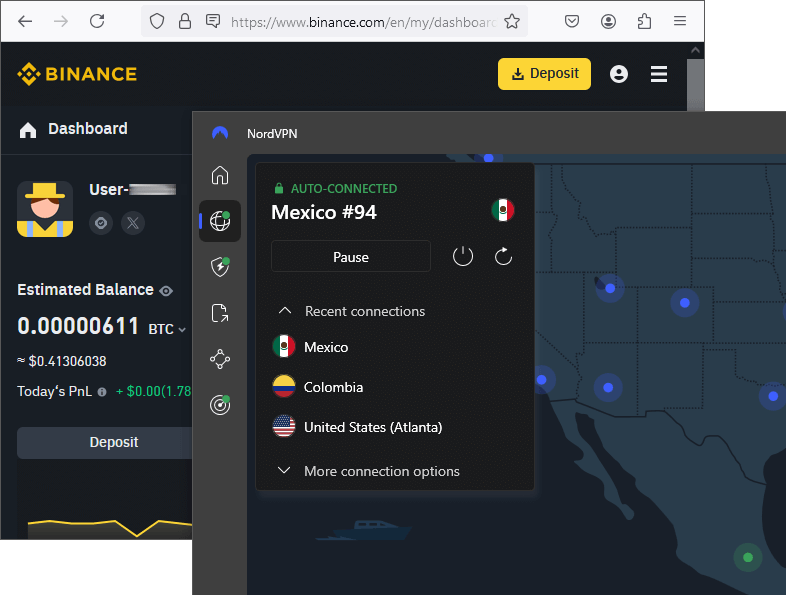
Task: Click the grey Deposit button below balance
Action: point(105,443)
